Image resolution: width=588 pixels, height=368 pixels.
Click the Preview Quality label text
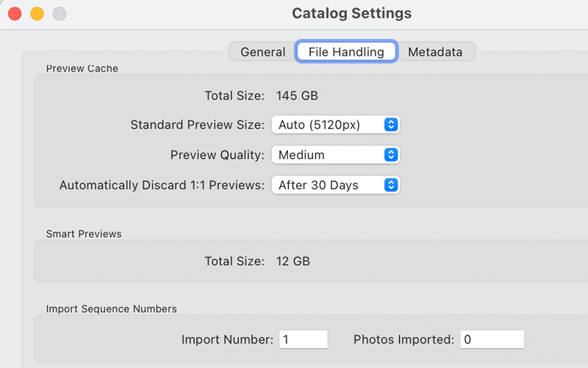pyautogui.click(x=217, y=155)
